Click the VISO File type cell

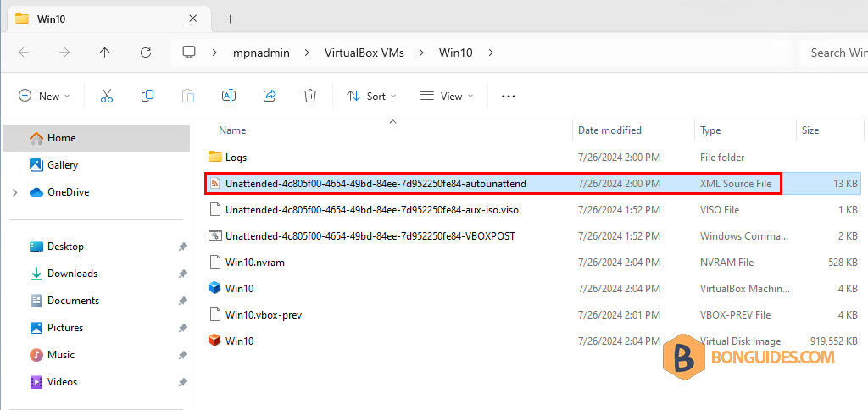point(720,210)
